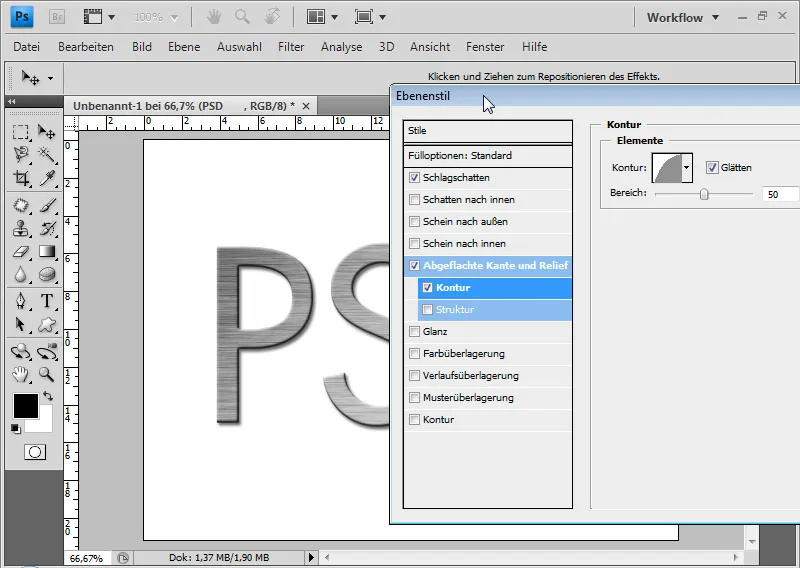Enable the Farbüberlagerung checkbox
Screen dimensions: 800x568
[x=414, y=353]
